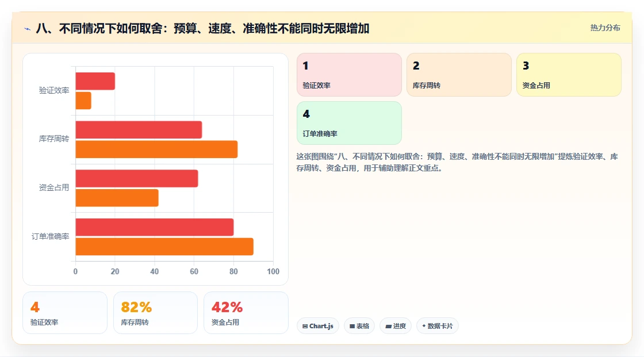This screenshot has height=357, width=644.
Task: Click the small icon before the section title
Action: (x=28, y=29)
